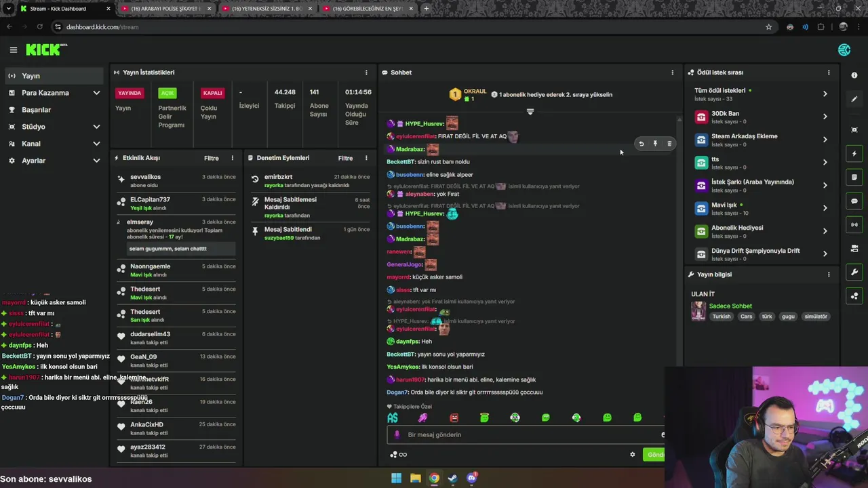Open chat settings gear icon
The image size is (868, 488).
click(x=633, y=455)
